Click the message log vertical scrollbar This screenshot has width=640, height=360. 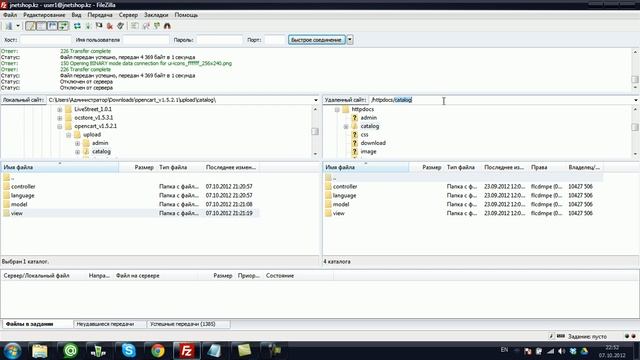point(635,70)
